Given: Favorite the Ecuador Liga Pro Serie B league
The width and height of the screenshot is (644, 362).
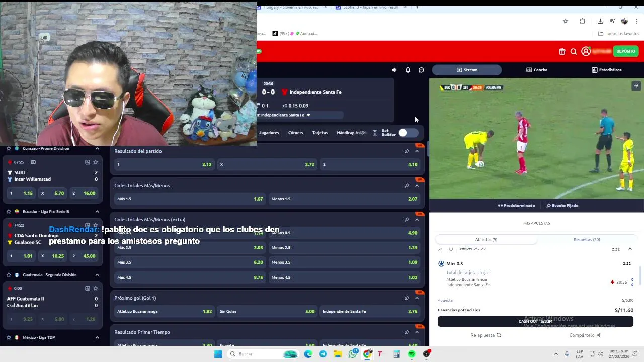Looking at the screenshot, I should [9, 212].
